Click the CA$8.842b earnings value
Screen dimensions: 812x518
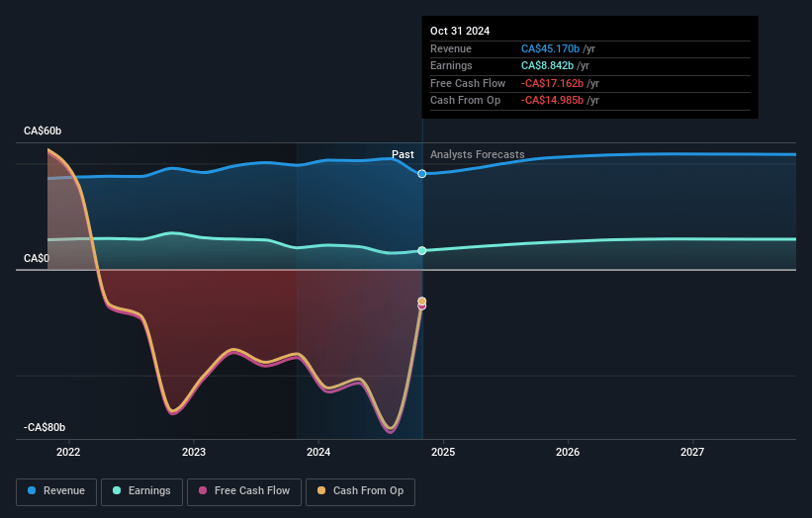[x=547, y=65]
